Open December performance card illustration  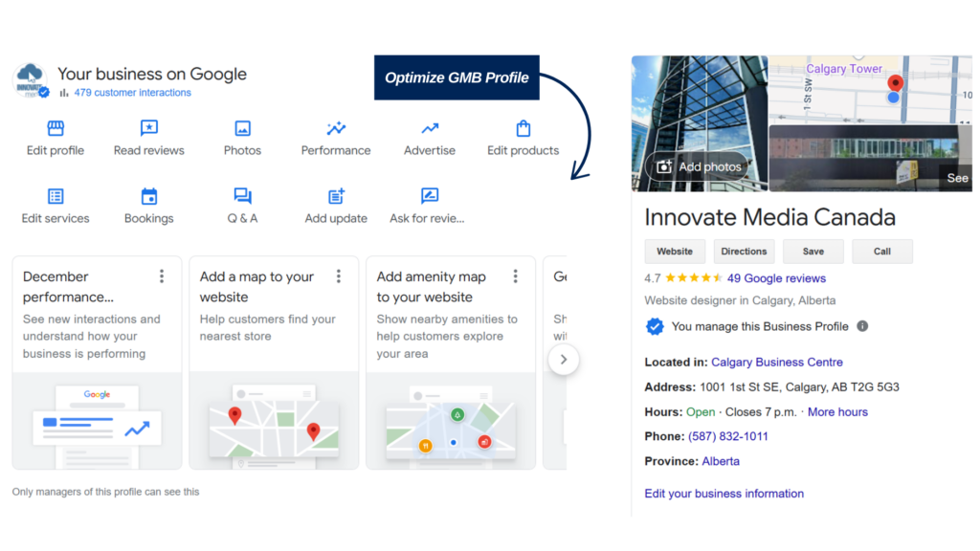pyautogui.click(x=97, y=421)
